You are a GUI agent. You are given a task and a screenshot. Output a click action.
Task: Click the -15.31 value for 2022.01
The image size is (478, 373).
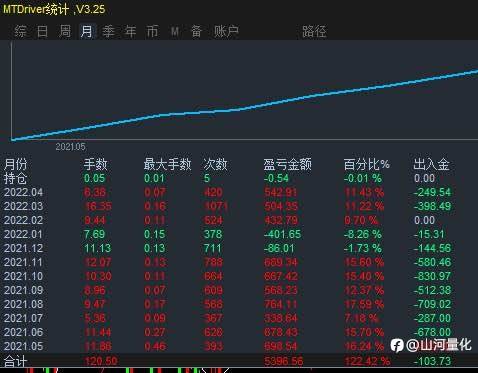coord(429,234)
